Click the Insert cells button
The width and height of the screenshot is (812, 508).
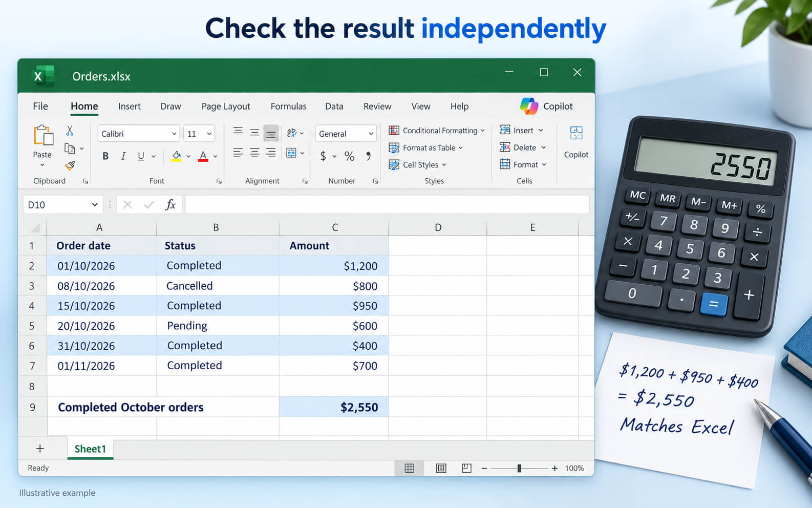[521, 130]
